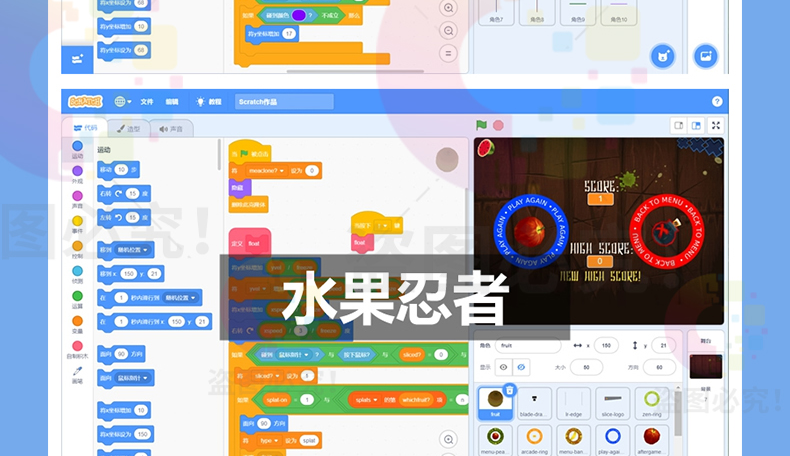Screen dimensions: 790x456
Task: Select the stage backdrop thumbnail
Action: tap(705, 366)
